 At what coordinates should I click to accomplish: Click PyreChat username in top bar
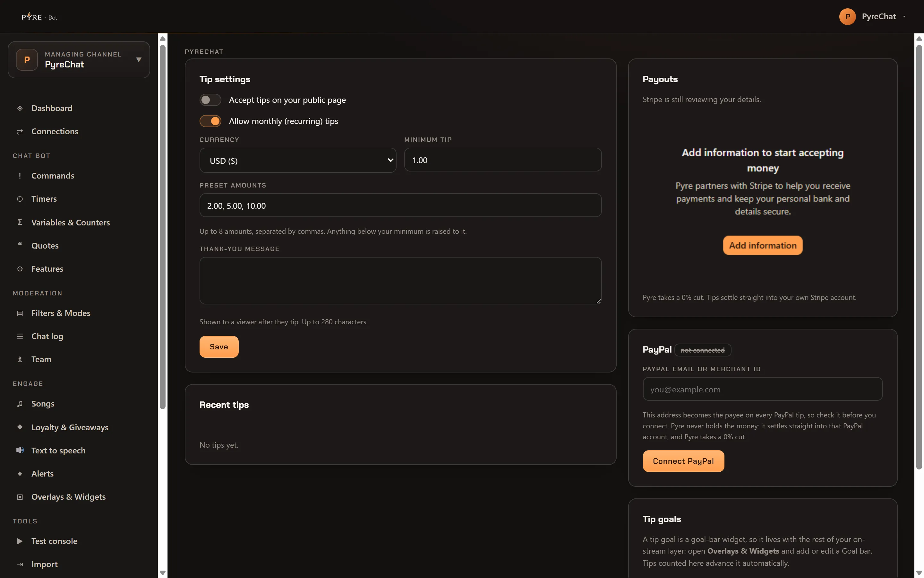(879, 16)
